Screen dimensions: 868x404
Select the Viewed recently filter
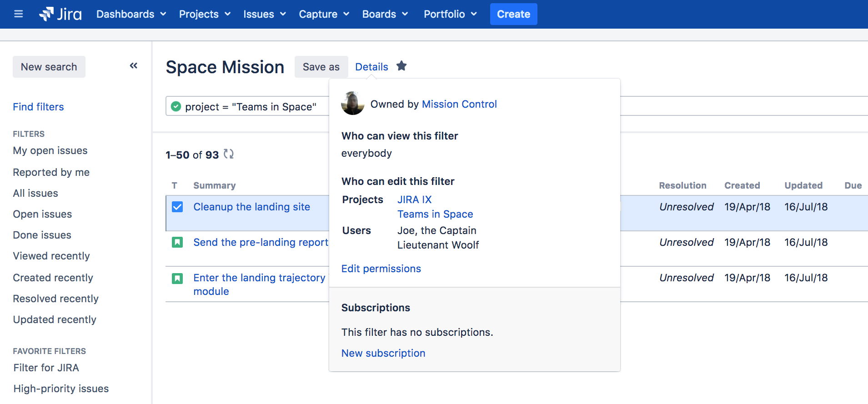pos(51,256)
